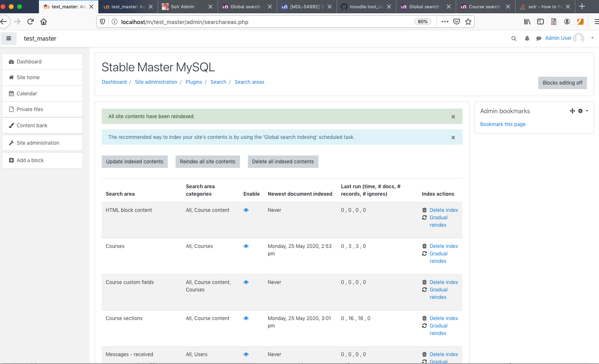Click Gradual reindex for Course sections
Viewport: 599px width, 364px height.
[x=438, y=330]
